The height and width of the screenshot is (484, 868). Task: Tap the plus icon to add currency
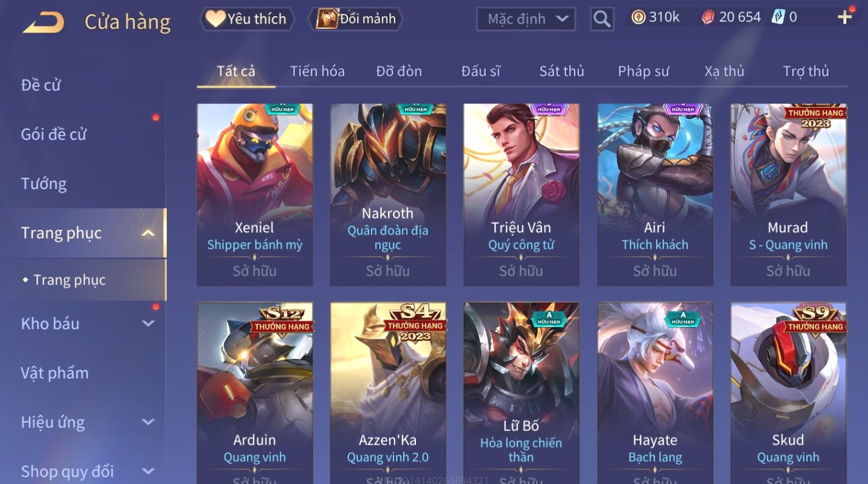pyautogui.click(x=844, y=17)
